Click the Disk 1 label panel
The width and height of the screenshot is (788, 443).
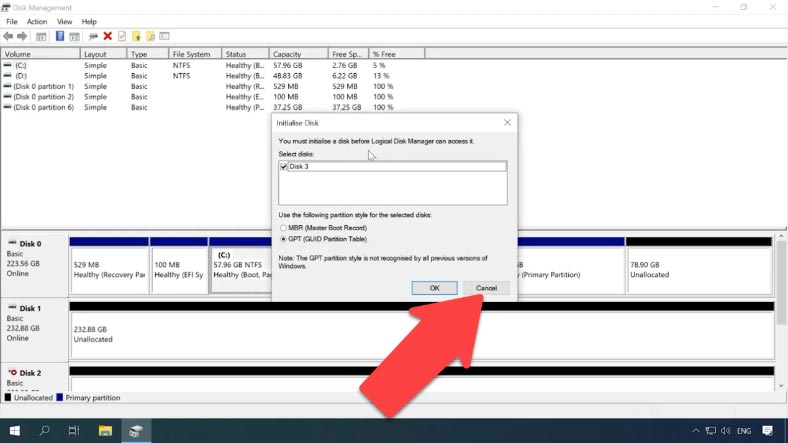pyautogui.click(x=34, y=330)
